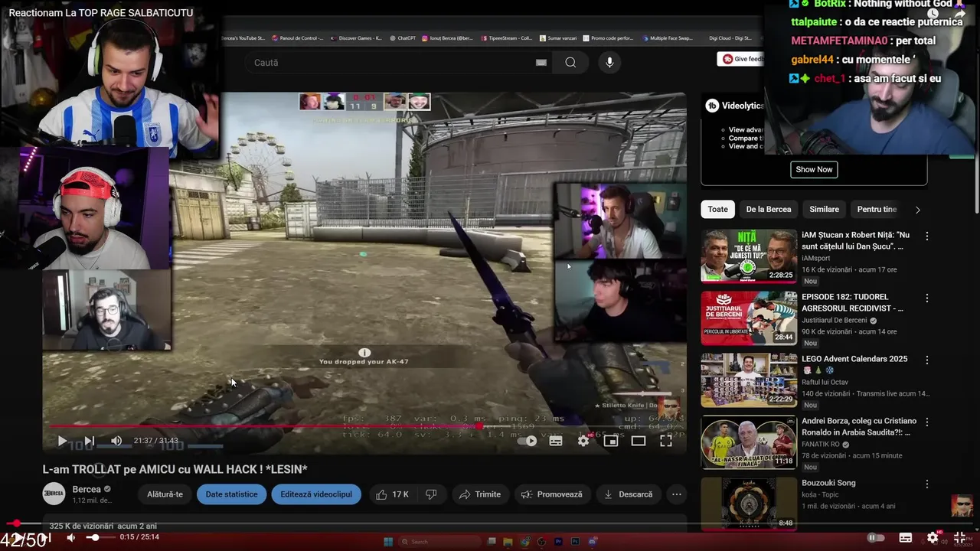
Task: Skip to next video in the inner player
Action: tap(89, 441)
